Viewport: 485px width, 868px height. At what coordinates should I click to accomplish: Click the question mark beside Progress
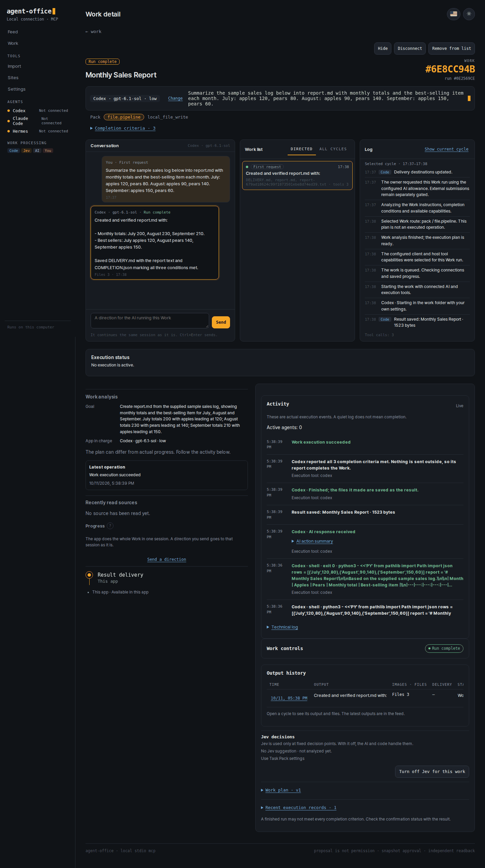[110, 526]
